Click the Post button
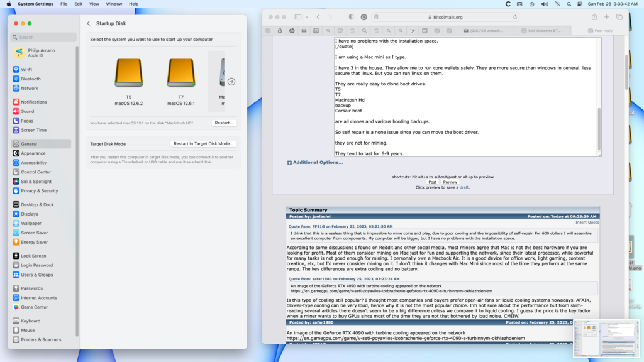644x362 pixels. 433,182
